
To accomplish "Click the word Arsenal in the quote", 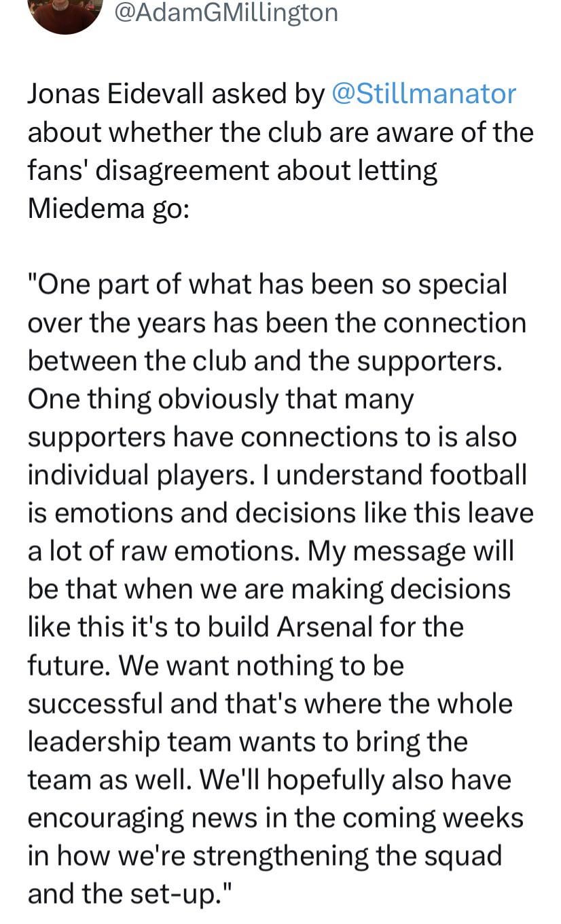I will pos(325,627).
